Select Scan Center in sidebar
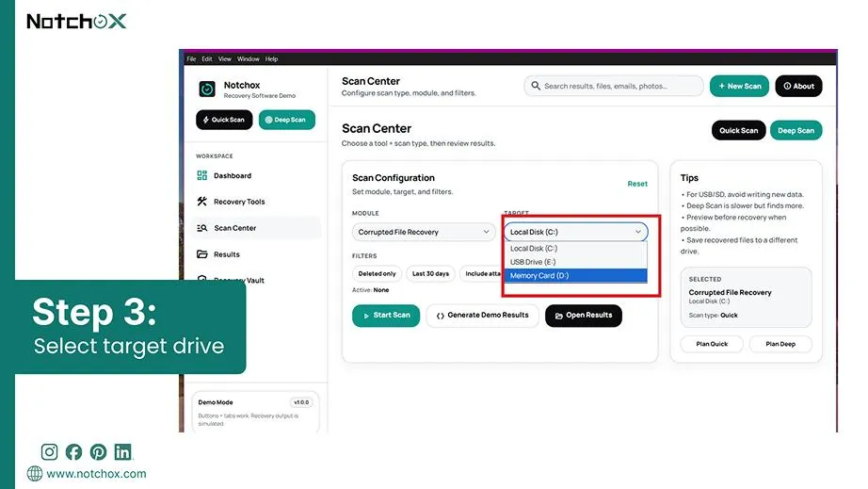Image resolution: width=868 pixels, height=489 pixels. 256,228
